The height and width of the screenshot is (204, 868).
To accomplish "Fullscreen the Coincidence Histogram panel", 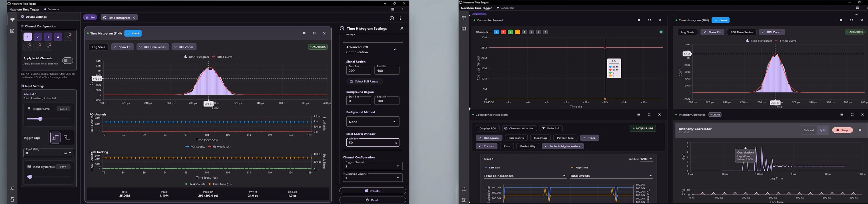I will coord(649,115).
